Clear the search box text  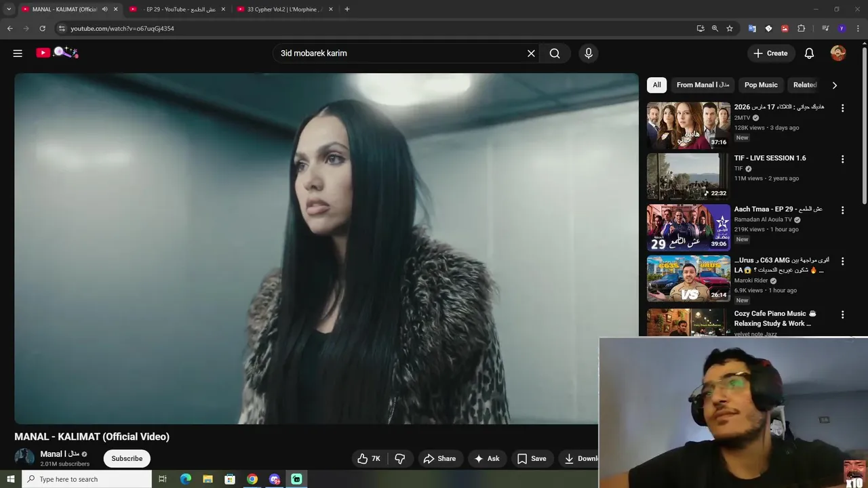tap(531, 54)
